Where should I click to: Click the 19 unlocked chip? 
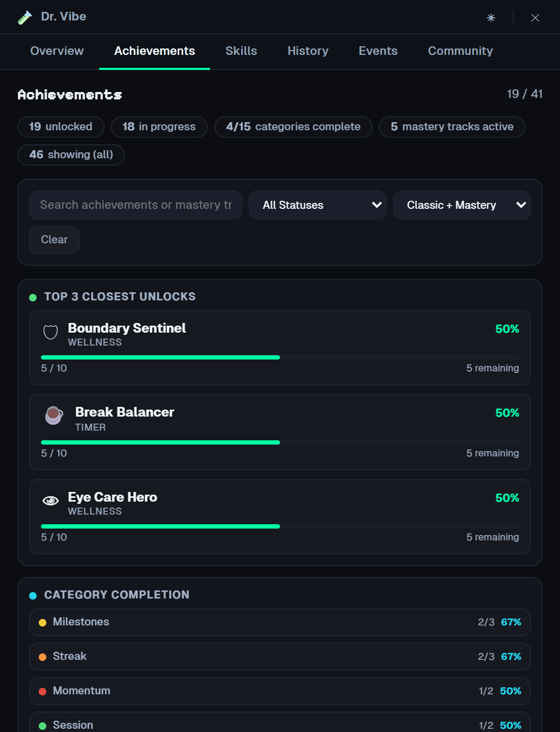point(61,127)
